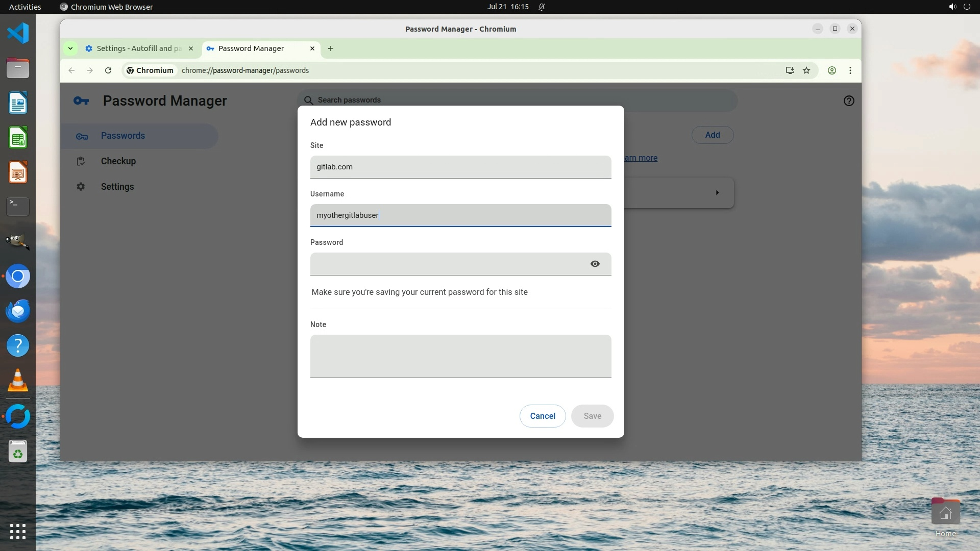
Task: Select Checkup in the sidebar
Action: coord(118,161)
